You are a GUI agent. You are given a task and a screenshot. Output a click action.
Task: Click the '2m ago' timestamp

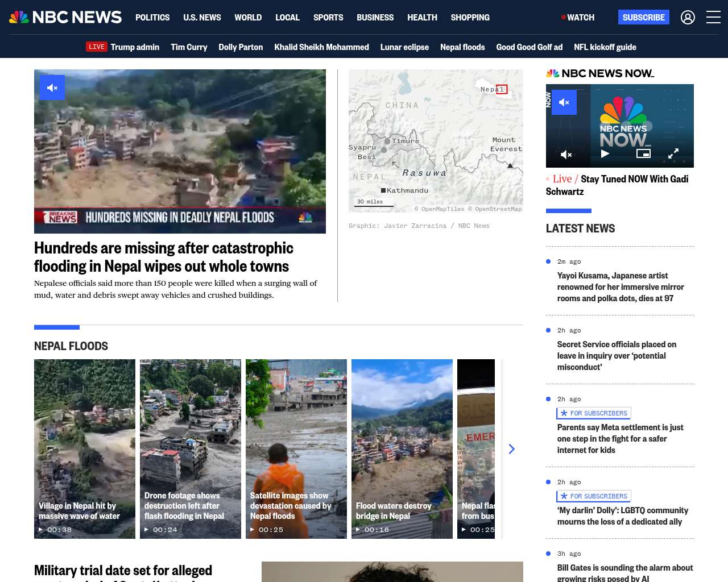click(x=569, y=261)
